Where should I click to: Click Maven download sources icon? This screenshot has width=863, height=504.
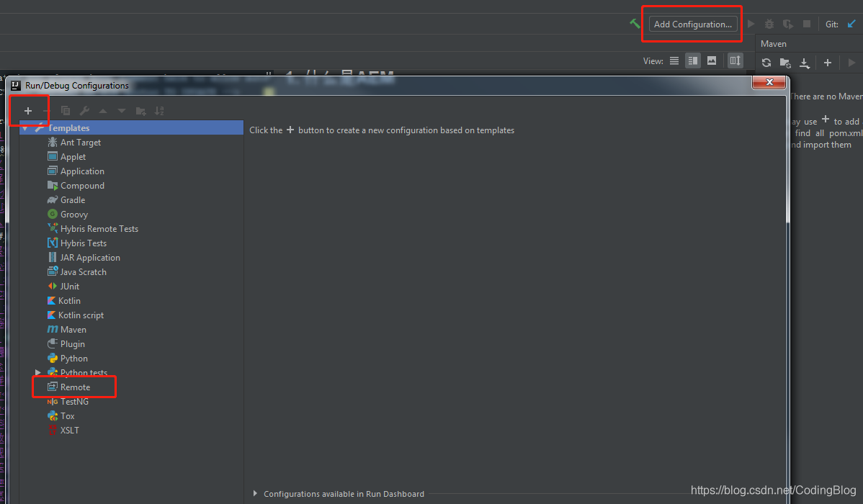pos(805,63)
